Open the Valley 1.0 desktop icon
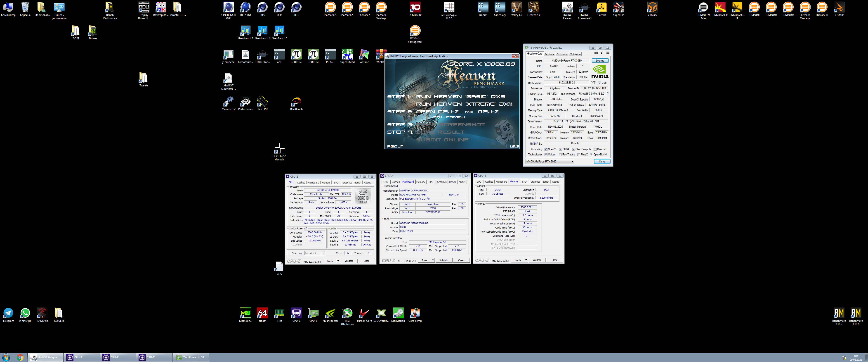The height and width of the screenshot is (362, 868). point(517,9)
